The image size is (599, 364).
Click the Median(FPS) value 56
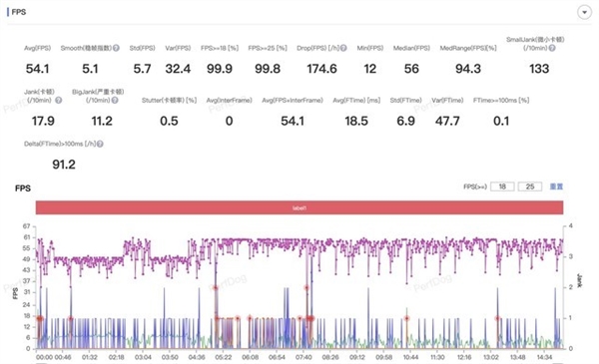pyautogui.click(x=411, y=69)
